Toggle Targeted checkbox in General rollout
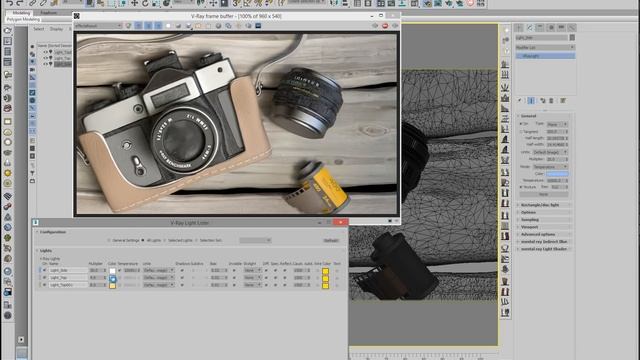This screenshot has width=640, height=360. pyautogui.click(x=521, y=132)
